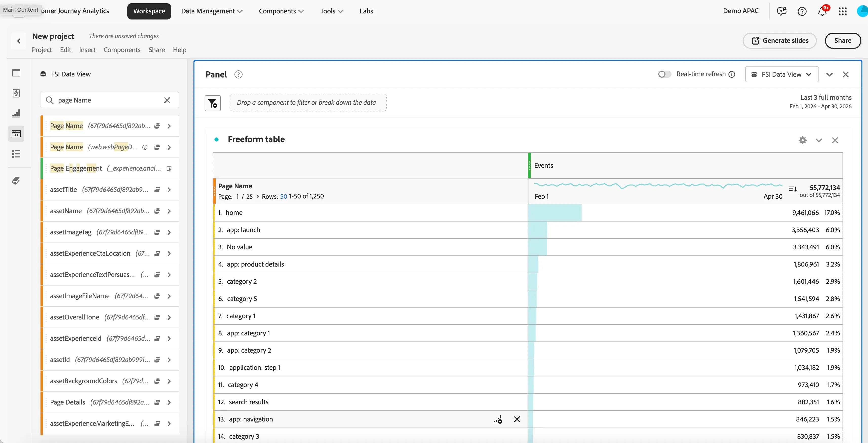The width and height of the screenshot is (868, 443).
Task: Click the page Name search input
Action: point(109,100)
